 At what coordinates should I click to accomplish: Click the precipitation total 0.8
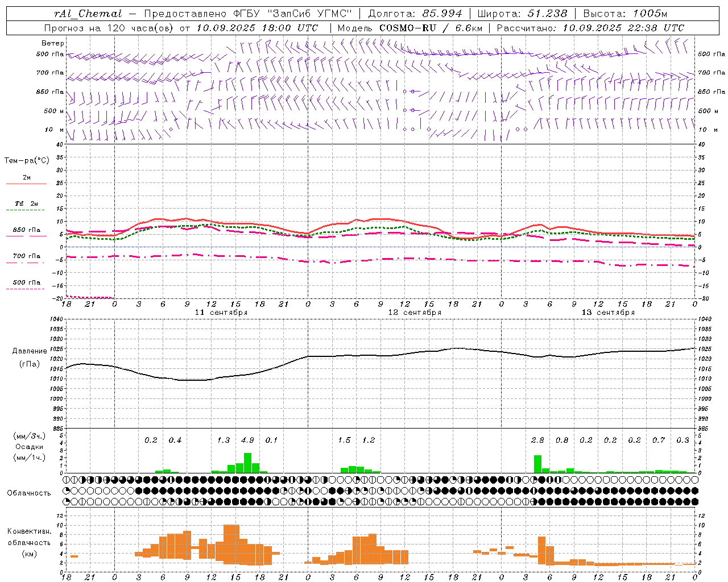(562, 440)
